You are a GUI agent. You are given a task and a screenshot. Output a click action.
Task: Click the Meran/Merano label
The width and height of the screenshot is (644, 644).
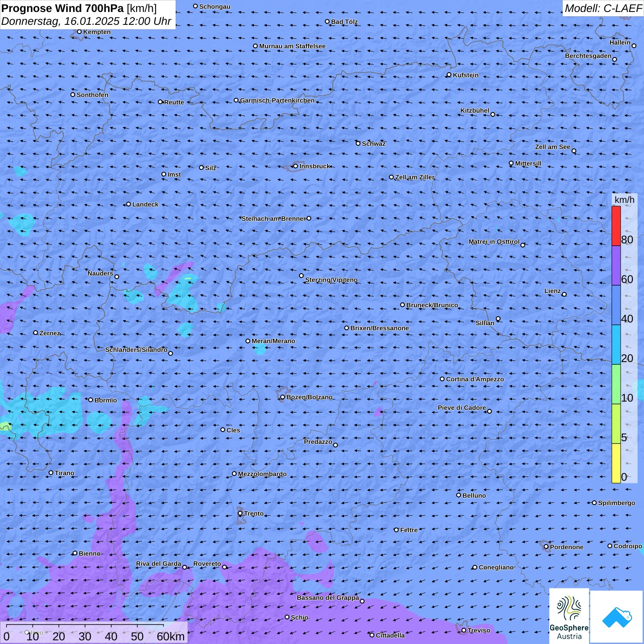[273, 341]
